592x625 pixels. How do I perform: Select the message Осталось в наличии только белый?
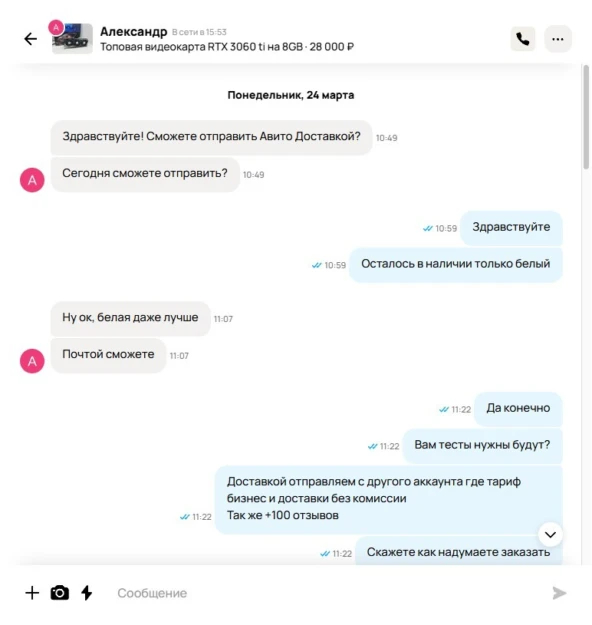point(455,264)
